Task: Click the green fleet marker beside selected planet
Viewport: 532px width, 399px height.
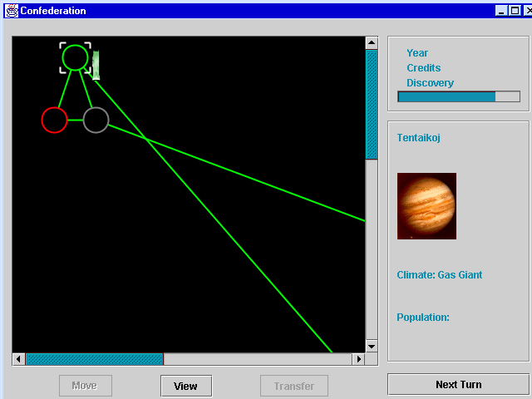Action: click(96, 65)
